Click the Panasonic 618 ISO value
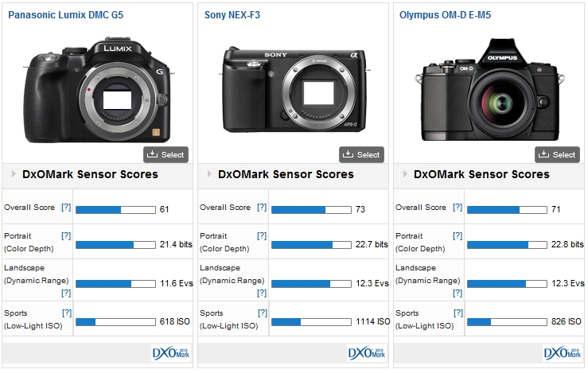 click(x=175, y=321)
